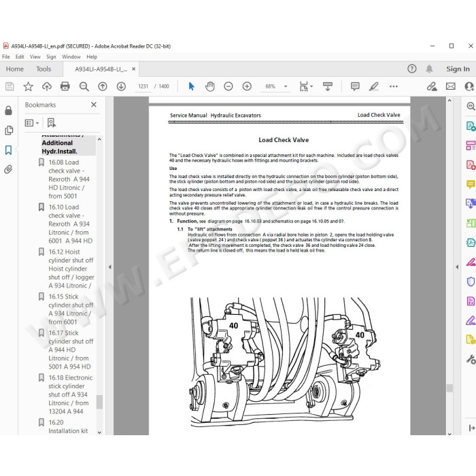Add file to starred favorites
Viewport: 476px width, 476px height.
(x=29, y=86)
